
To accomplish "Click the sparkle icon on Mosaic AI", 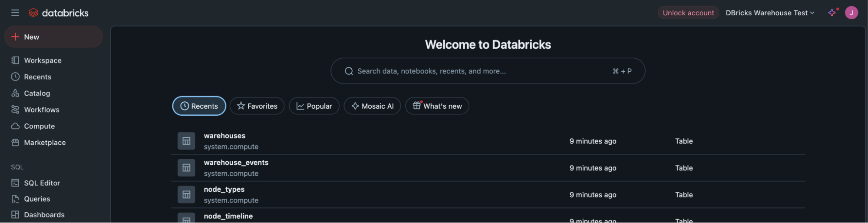I will pos(355,106).
